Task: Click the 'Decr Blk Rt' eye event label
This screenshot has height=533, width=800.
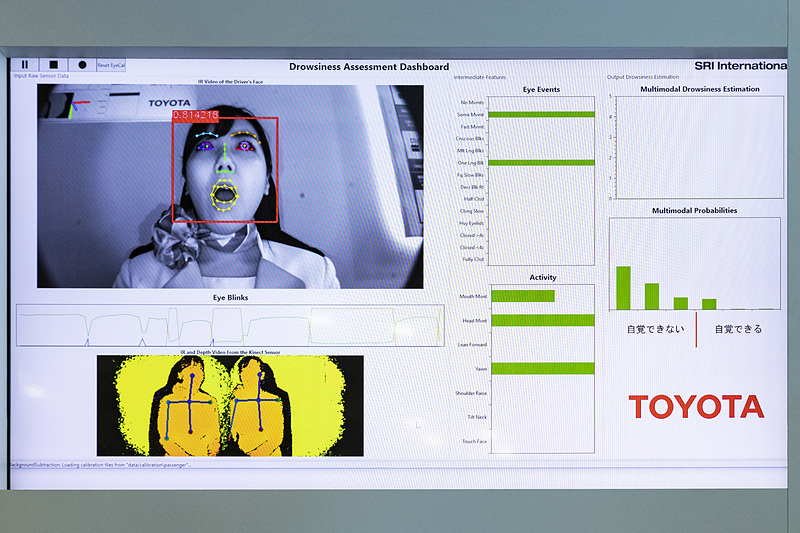Action: [x=472, y=187]
